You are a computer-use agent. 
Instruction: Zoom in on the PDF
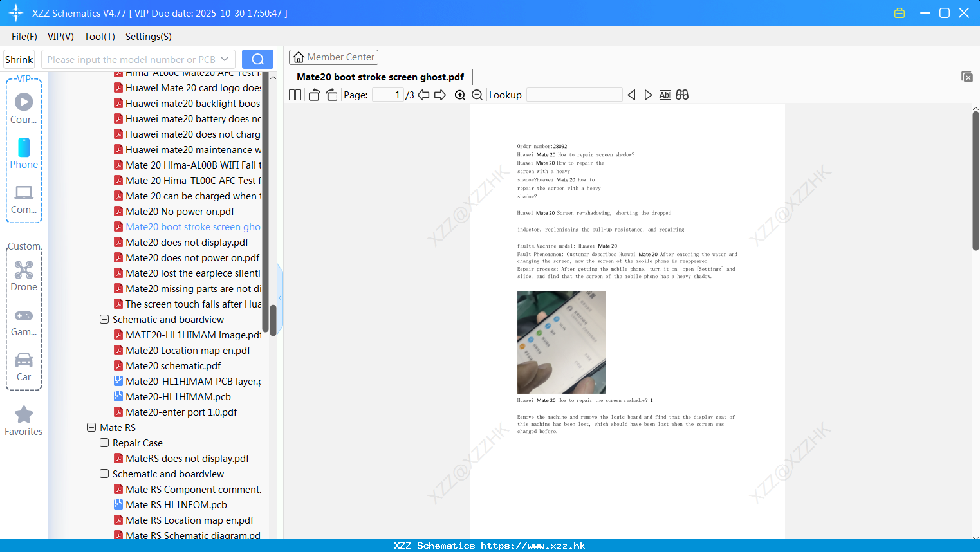point(460,95)
